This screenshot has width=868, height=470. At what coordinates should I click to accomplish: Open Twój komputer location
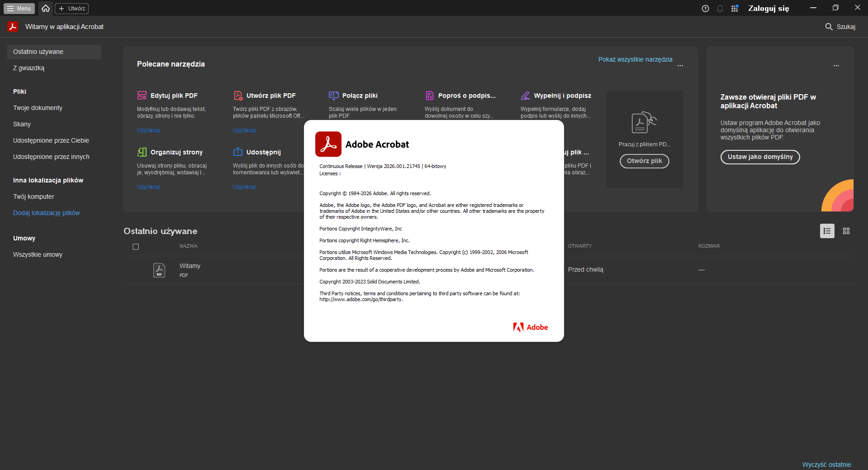coord(54,197)
